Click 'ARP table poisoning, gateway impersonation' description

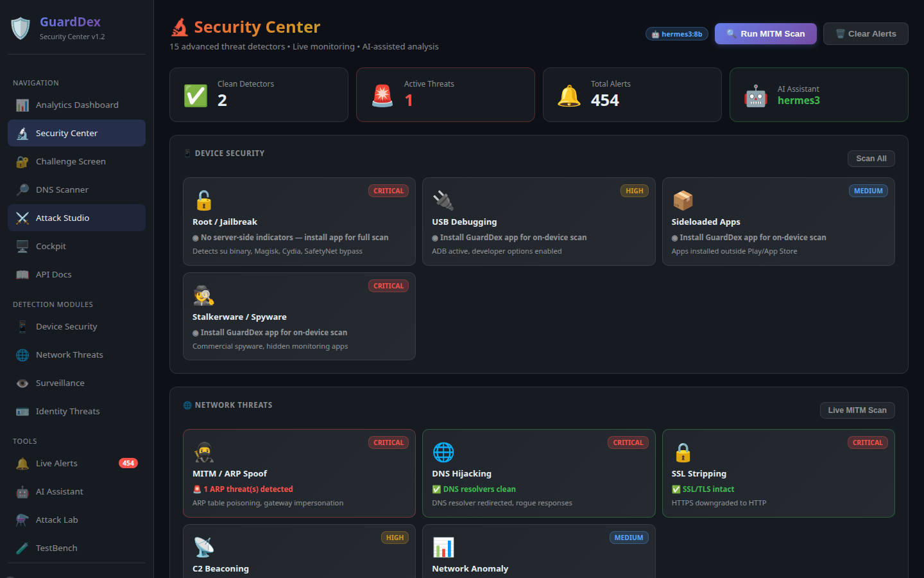point(268,503)
